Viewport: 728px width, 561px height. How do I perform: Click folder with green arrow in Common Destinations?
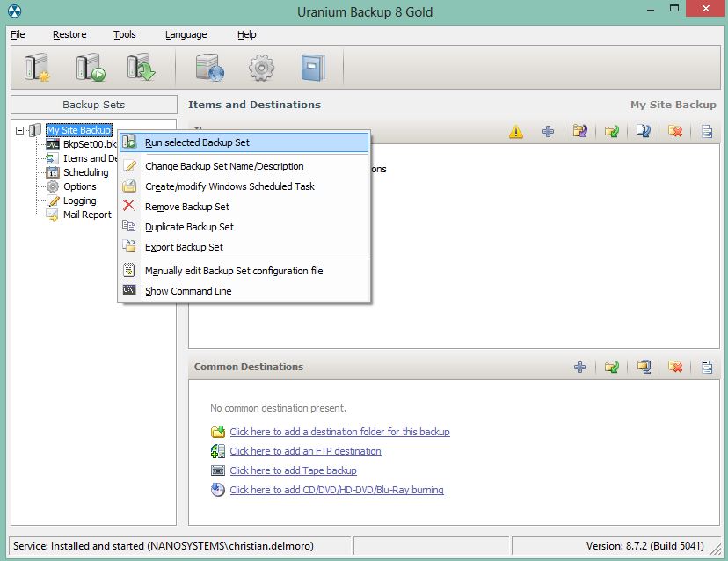pos(612,368)
